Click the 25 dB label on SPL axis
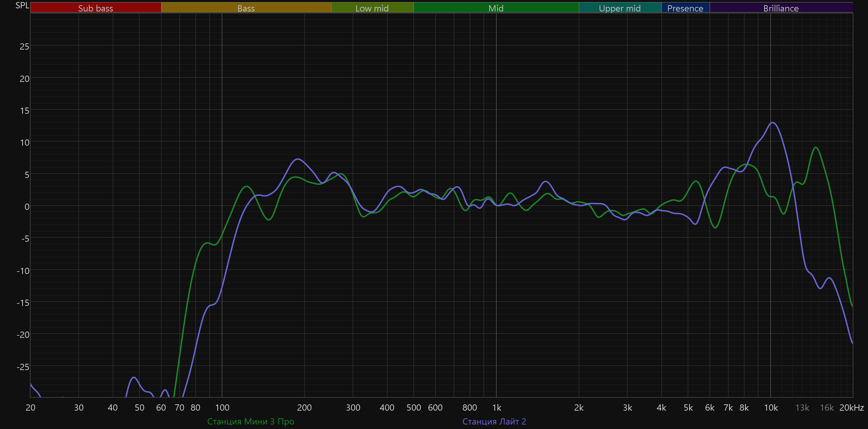 tap(24, 46)
